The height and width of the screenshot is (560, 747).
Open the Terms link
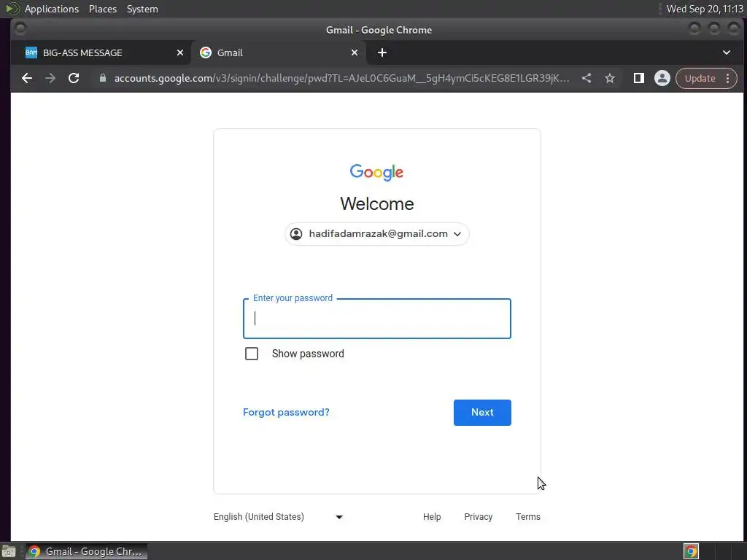(x=528, y=517)
